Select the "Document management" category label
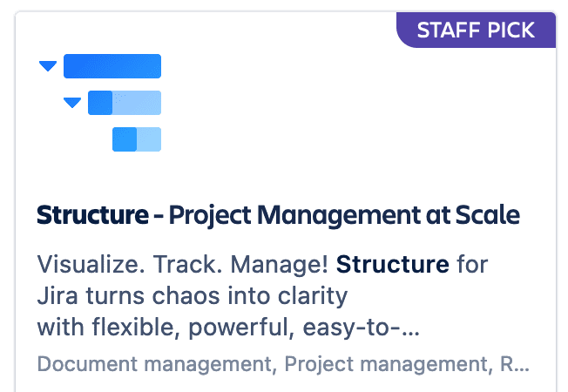The image size is (568, 392). click(154, 364)
